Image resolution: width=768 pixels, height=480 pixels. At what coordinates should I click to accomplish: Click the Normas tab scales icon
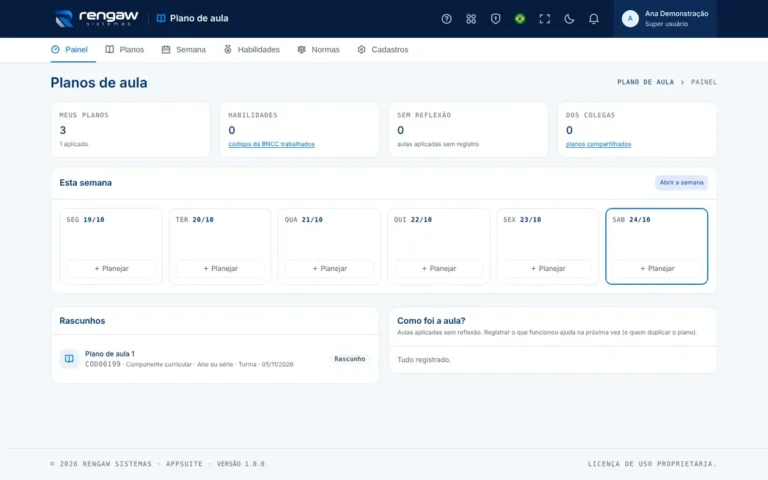(x=301, y=49)
